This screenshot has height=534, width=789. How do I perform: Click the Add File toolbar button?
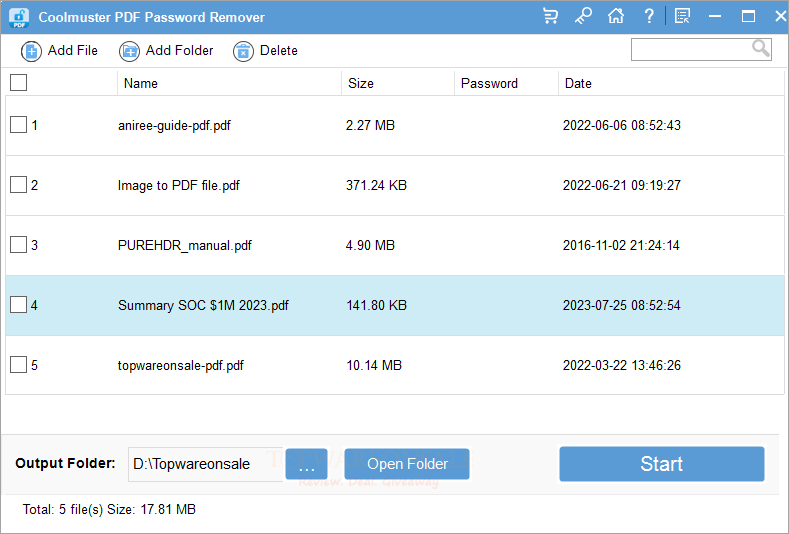(x=59, y=51)
